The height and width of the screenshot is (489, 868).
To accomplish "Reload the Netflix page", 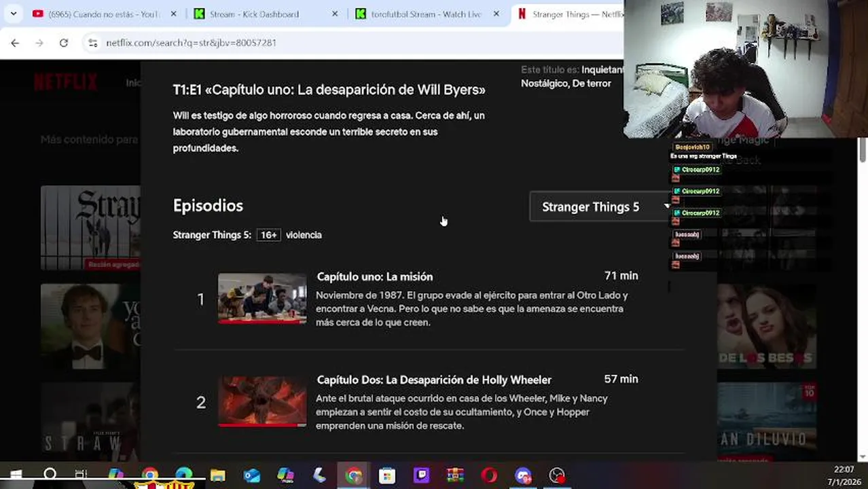I will (63, 43).
